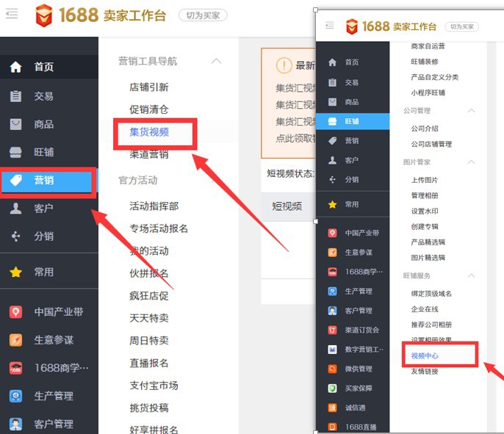Open the 企业在线 link
This screenshot has height=434, width=504.
coord(425,309)
